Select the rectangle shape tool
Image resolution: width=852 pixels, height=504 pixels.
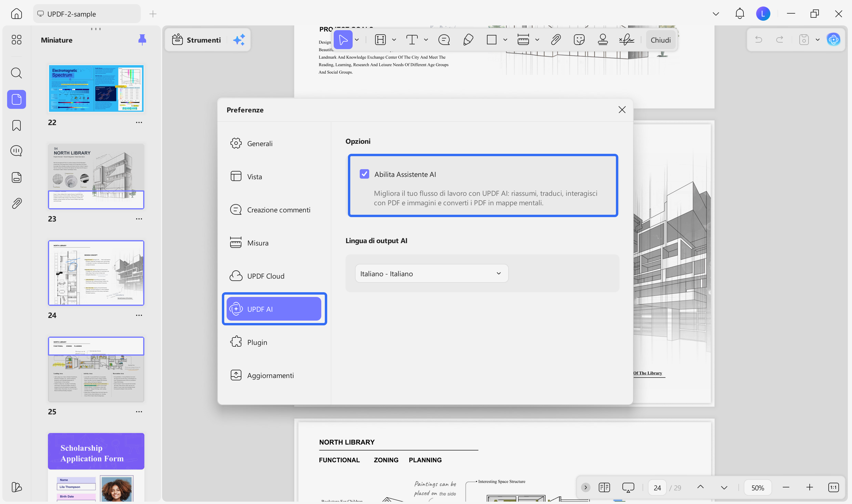(x=491, y=40)
